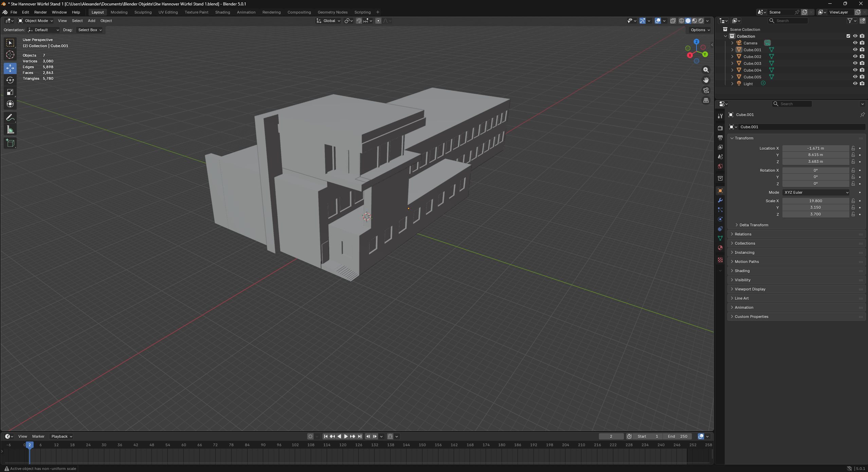This screenshot has width=868, height=472.
Task: Select the Scale tool in toolbar
Action: 10,92
